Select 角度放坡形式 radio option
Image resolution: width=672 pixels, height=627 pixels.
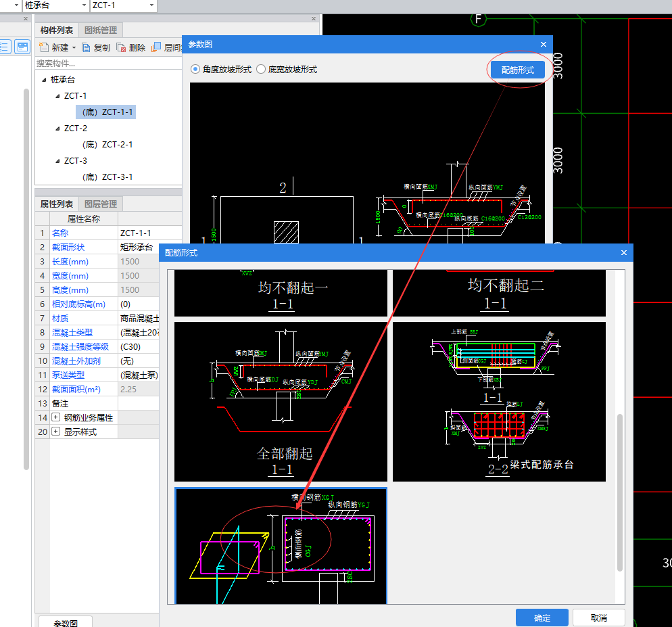195,69
